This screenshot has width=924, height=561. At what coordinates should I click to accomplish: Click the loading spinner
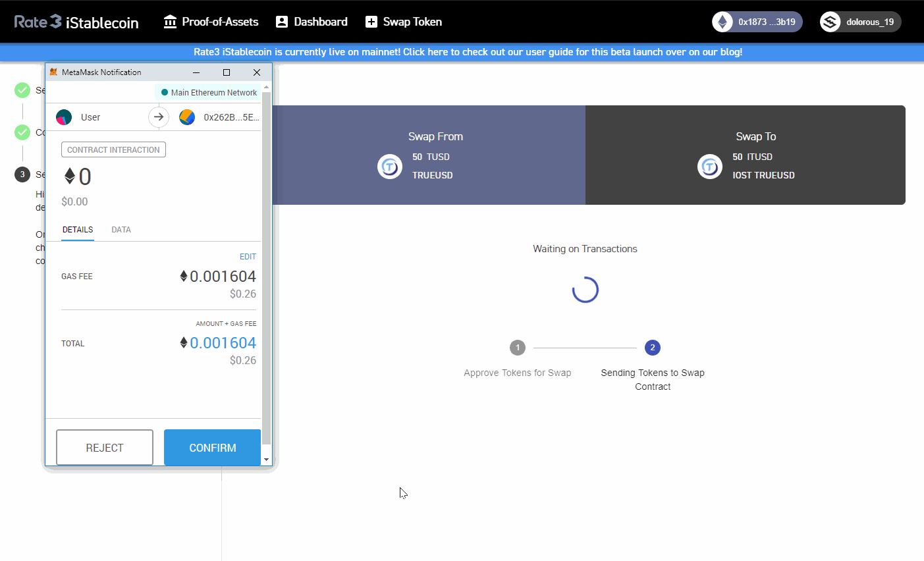[x=585, y=290]
